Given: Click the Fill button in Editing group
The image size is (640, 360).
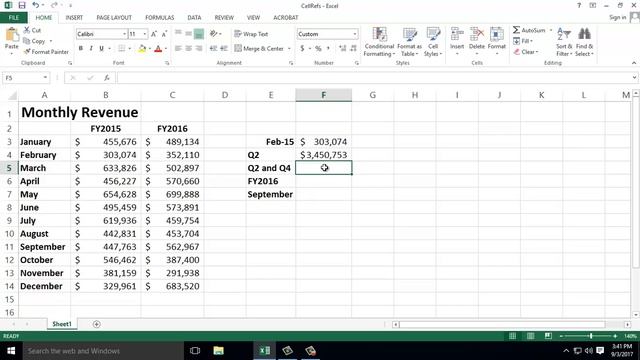Looking at the screenshot, I should pyautogui.click(x=523, y=41).
